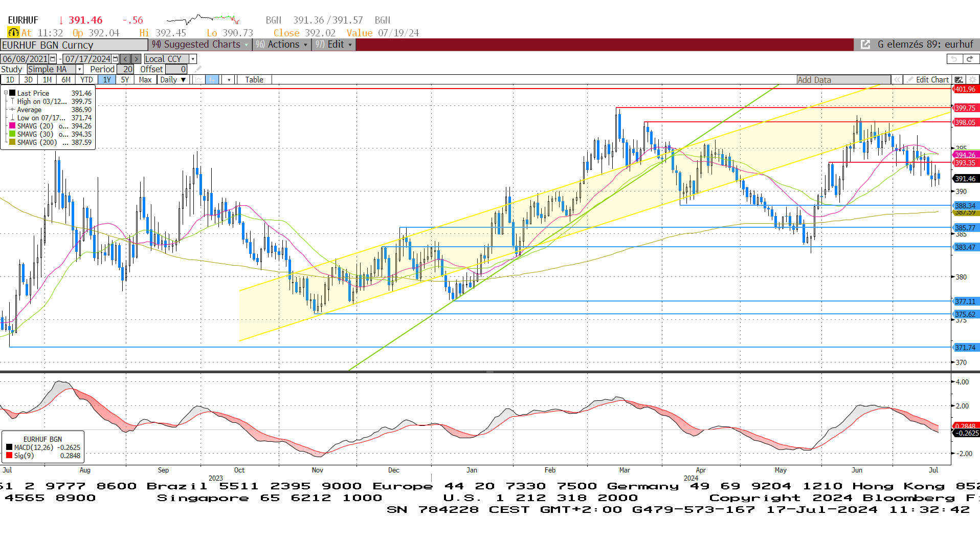
Task: Click the black Last Price color swatch
Action: pyautogui.click(x=12, y=93)
